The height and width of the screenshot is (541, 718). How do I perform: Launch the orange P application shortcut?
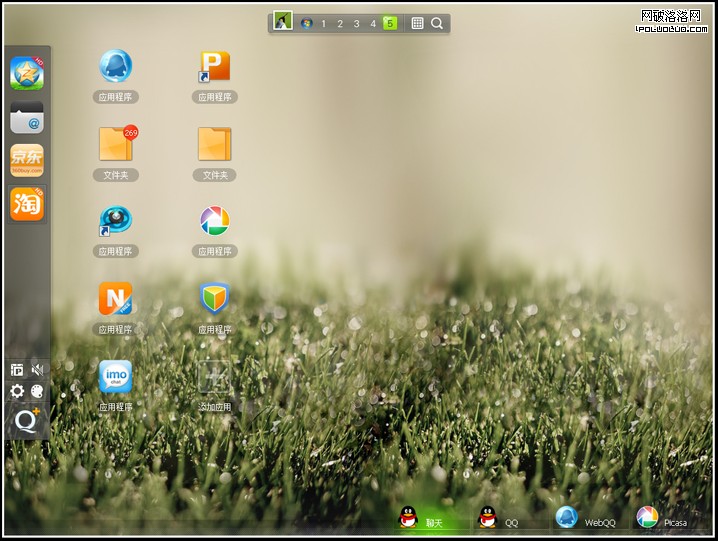214,66
